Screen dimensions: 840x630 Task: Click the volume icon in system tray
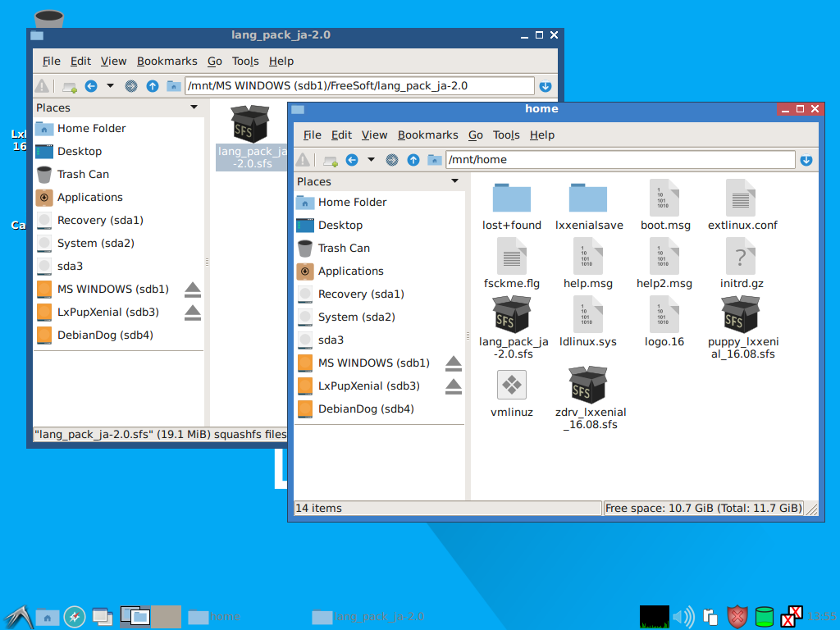click(x=684, y=617)
